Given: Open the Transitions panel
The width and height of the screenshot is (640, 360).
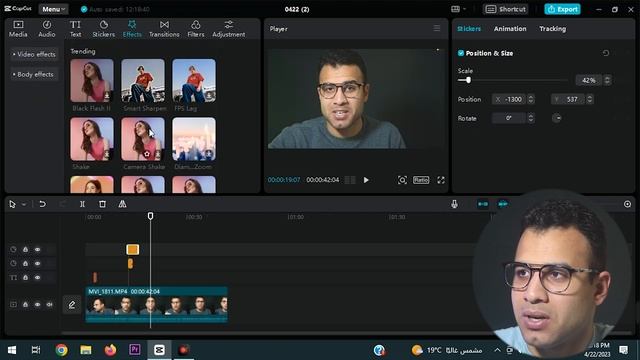Looking at the screenshot, I should [164, 29].
